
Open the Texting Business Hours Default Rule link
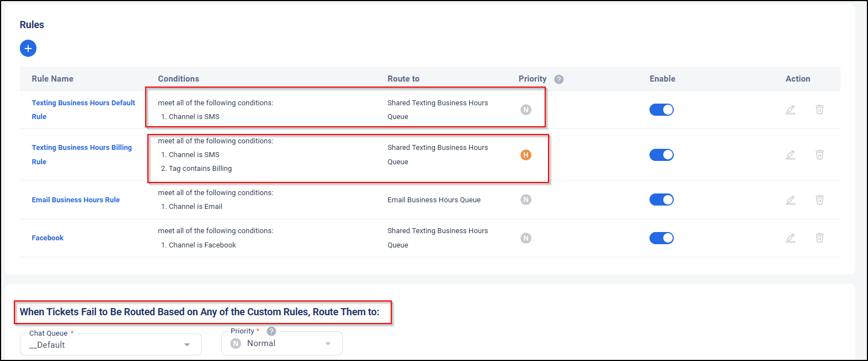pyautogui.click(x=83, y=103)
